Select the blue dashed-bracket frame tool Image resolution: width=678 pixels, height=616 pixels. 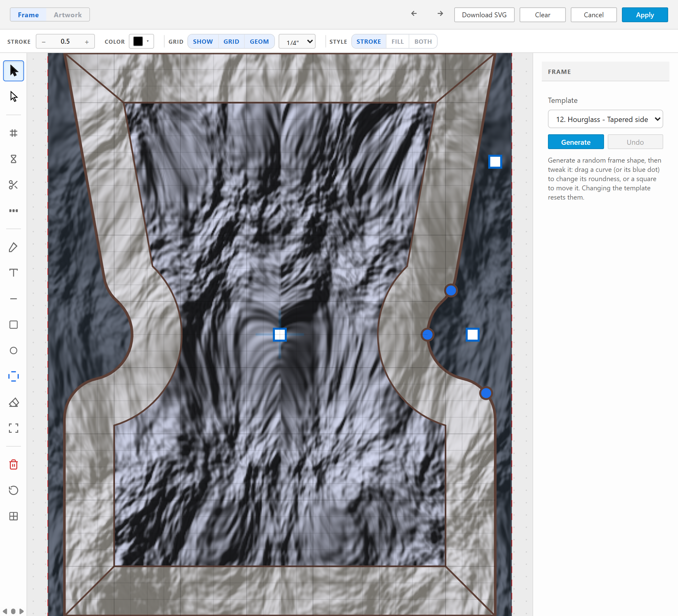pos(14,376)
